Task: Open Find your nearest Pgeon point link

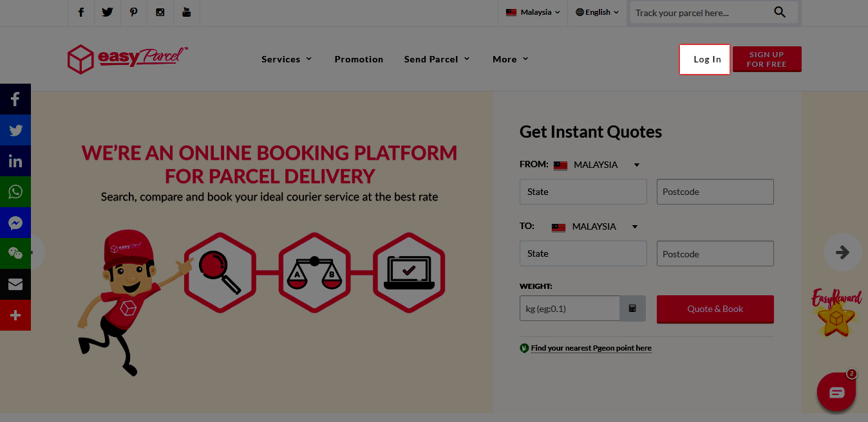Action: 591,348
